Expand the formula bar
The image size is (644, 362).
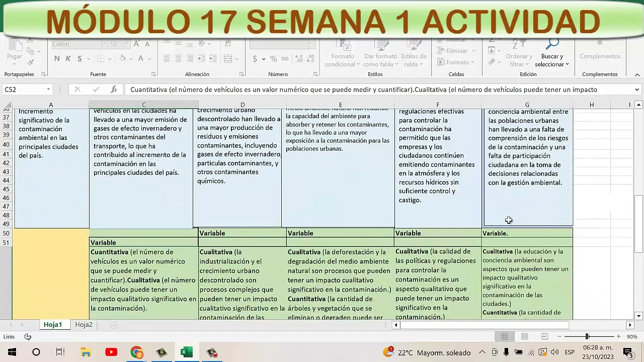(637, 89)
